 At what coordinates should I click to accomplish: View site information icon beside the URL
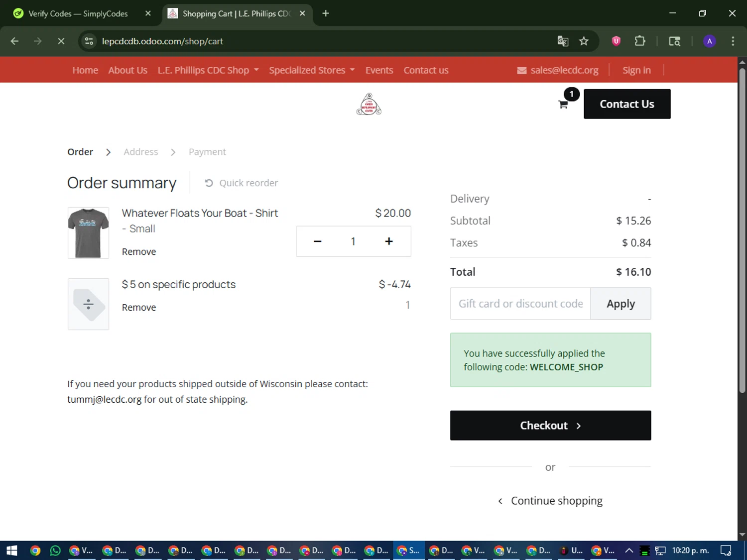[89, 41]
